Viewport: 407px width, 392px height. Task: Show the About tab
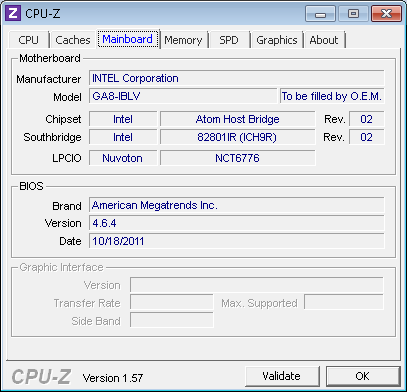pyautogui.click(x=324, y=40)
